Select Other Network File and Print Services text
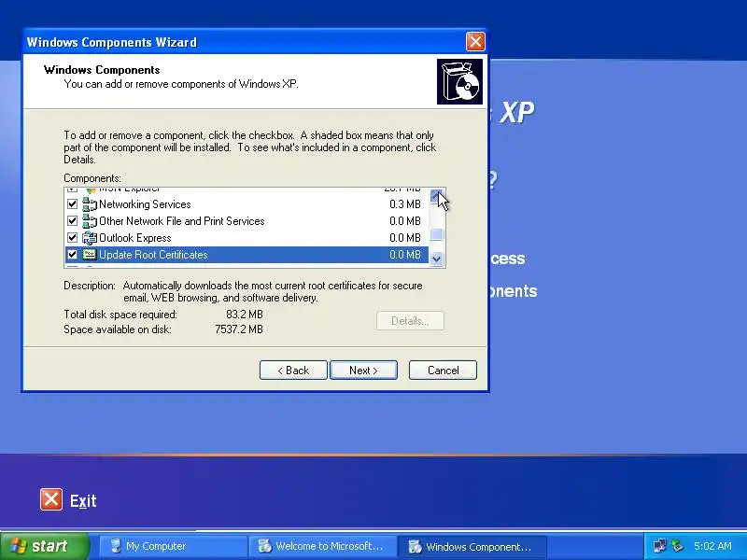Screen dimensions: 747x560 click(181, 221)
